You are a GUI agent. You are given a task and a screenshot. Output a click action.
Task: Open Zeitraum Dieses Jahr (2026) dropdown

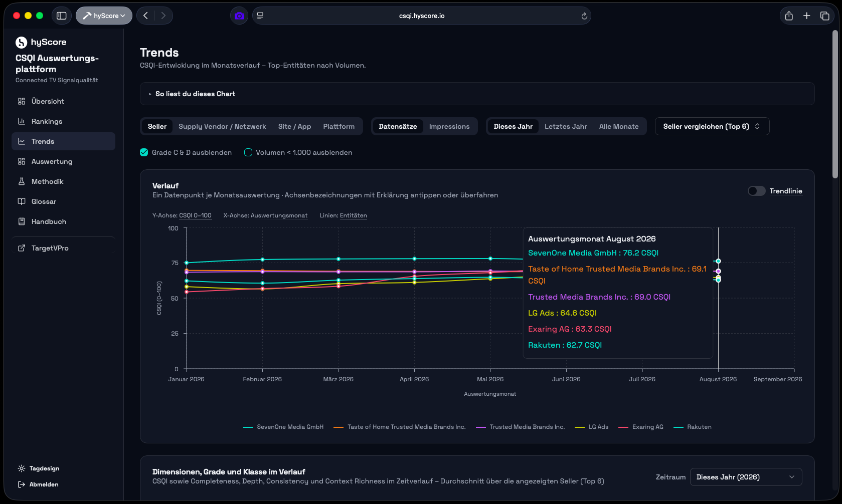click(746, 477)
